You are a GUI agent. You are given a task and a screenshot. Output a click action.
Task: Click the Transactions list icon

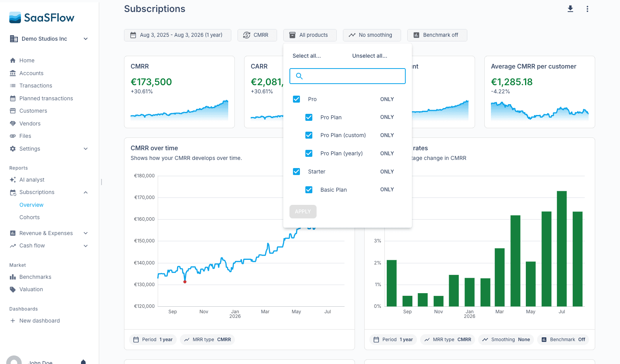tap(13, 86)
